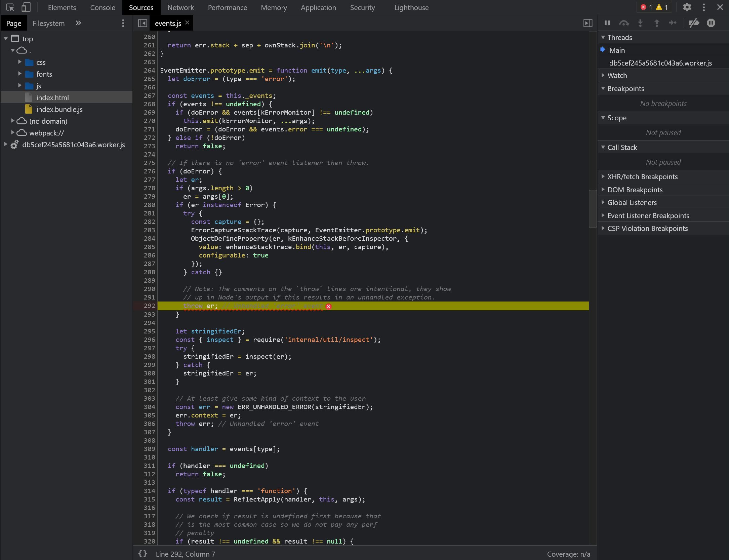The image size is (729, 560).
Task: Select index.bundle.js in file tree
Action: click(59, 109)
